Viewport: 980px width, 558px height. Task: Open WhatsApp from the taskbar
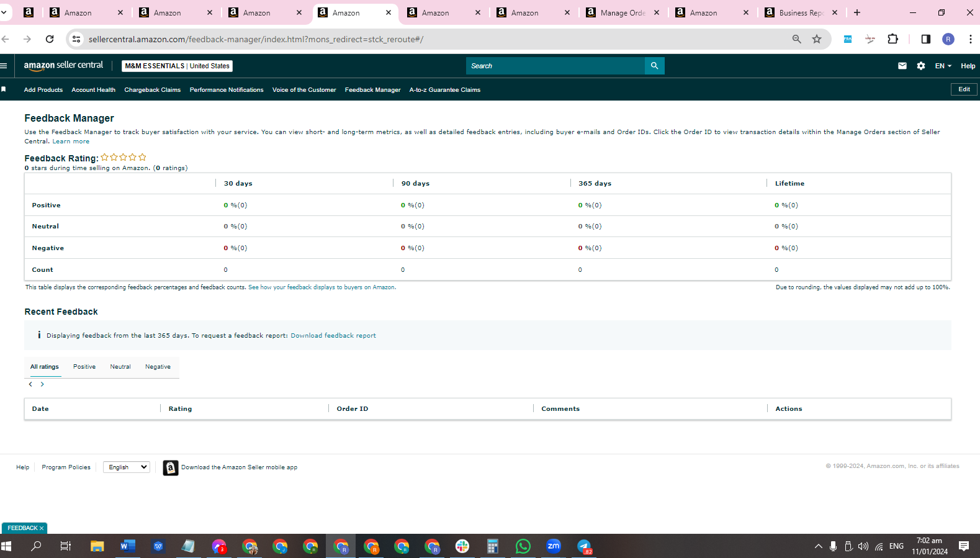[523, 546]
